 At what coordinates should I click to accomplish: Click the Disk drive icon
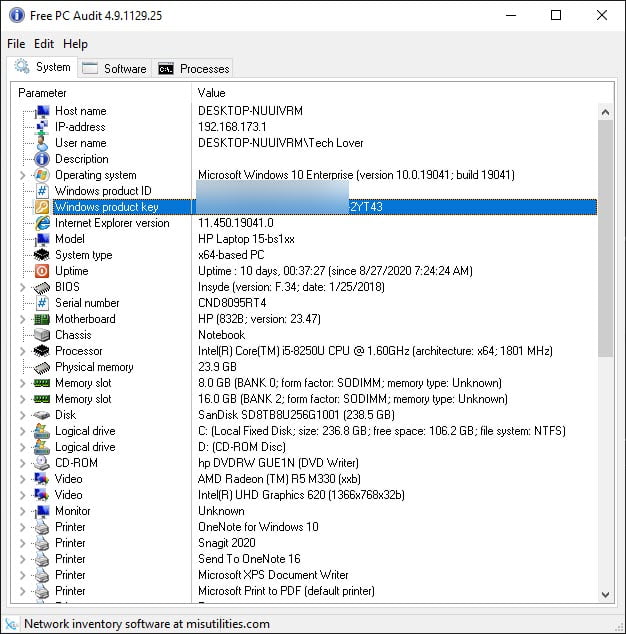42,415
